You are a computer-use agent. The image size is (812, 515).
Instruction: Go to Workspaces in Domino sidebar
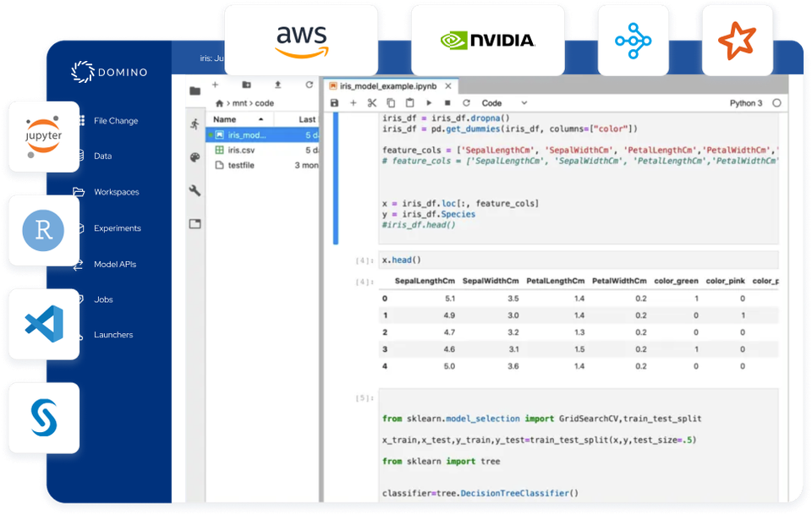point(117,192)
